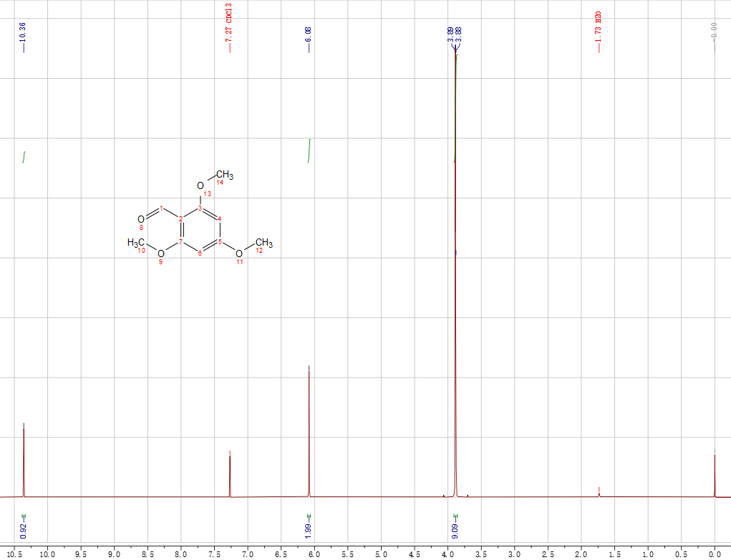731x560 pixels.
Task: Select oxygen atom 11 in the structure
Action: (x=239, y=253)
